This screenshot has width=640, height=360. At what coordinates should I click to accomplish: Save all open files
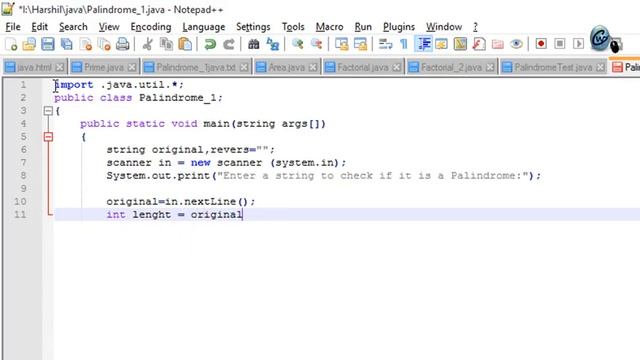pos(67,44)
